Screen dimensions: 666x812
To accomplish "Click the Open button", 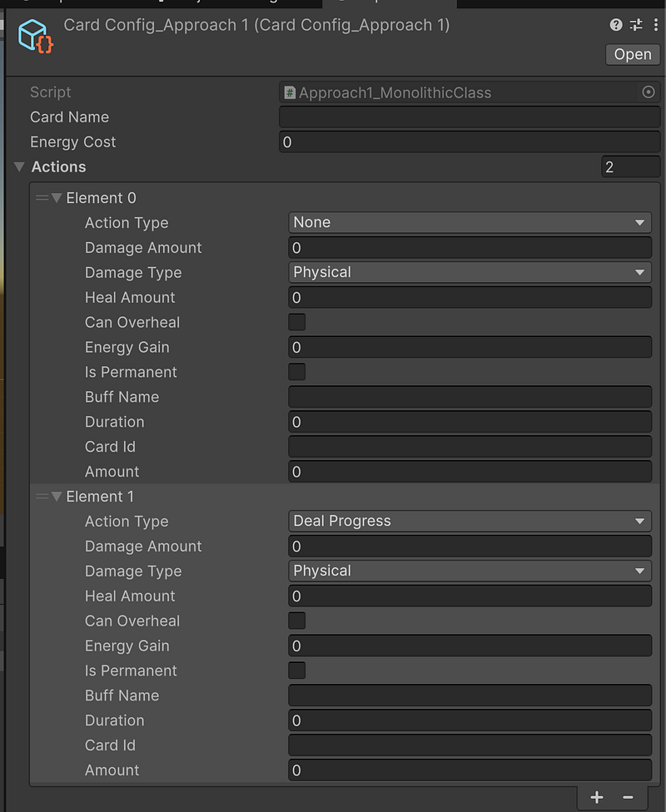I will 633,54.
